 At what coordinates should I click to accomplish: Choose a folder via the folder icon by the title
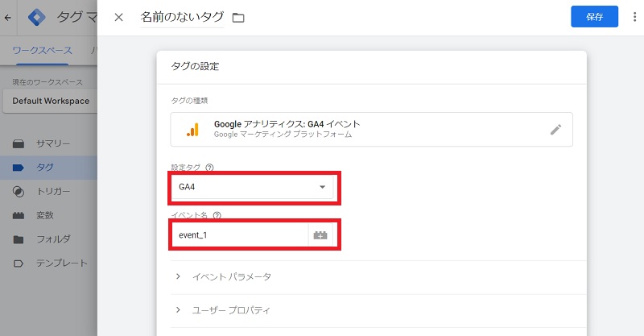point(238,18)
